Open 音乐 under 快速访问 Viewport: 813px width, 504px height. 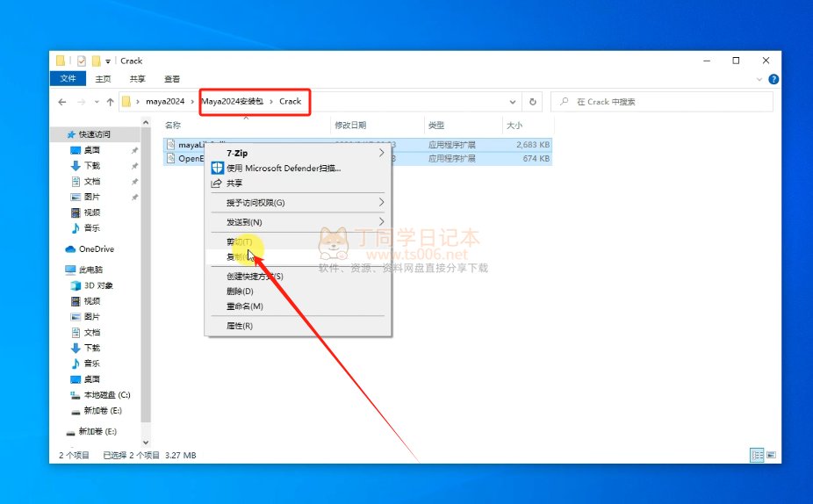tap(92, 227)
